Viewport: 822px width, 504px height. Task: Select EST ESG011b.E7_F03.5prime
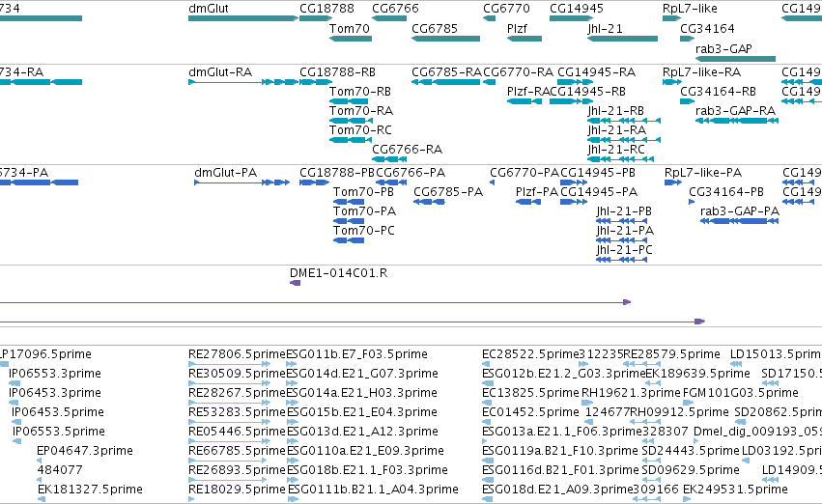coord(292,364)
